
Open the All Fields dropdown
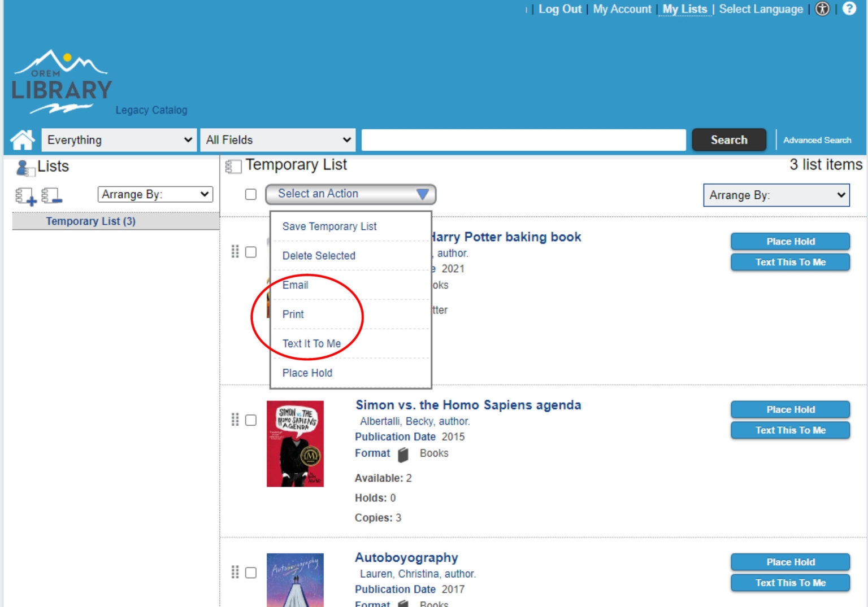[277, 139]
